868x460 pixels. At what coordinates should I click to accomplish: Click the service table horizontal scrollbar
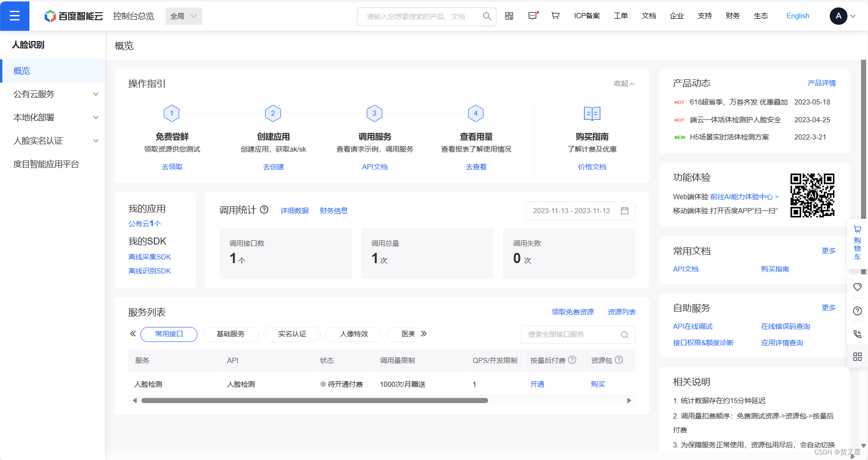(315, 401)
